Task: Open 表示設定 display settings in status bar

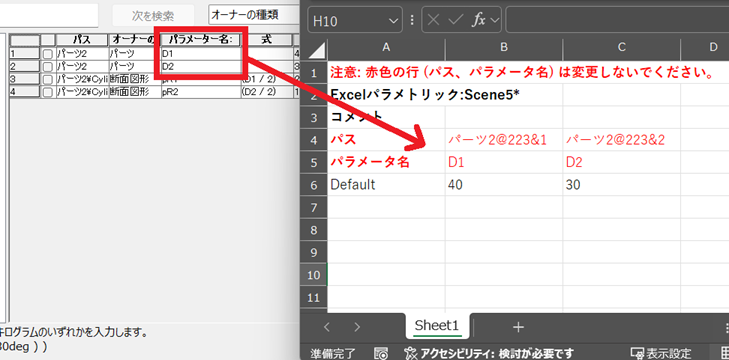Action: click(661, 353)
